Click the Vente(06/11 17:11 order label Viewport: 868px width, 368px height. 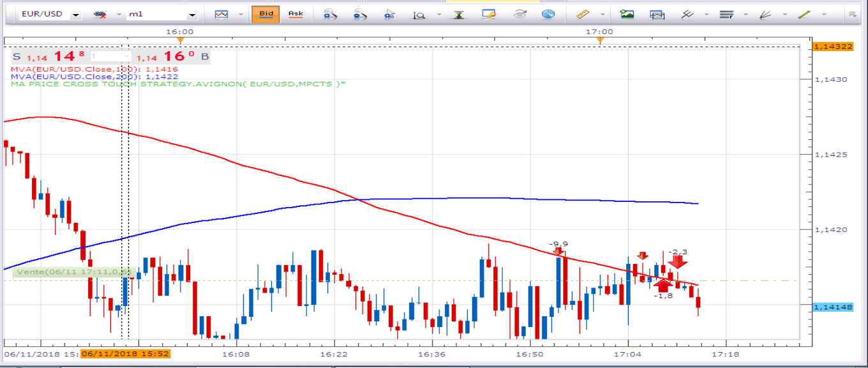tap(73, 272)
